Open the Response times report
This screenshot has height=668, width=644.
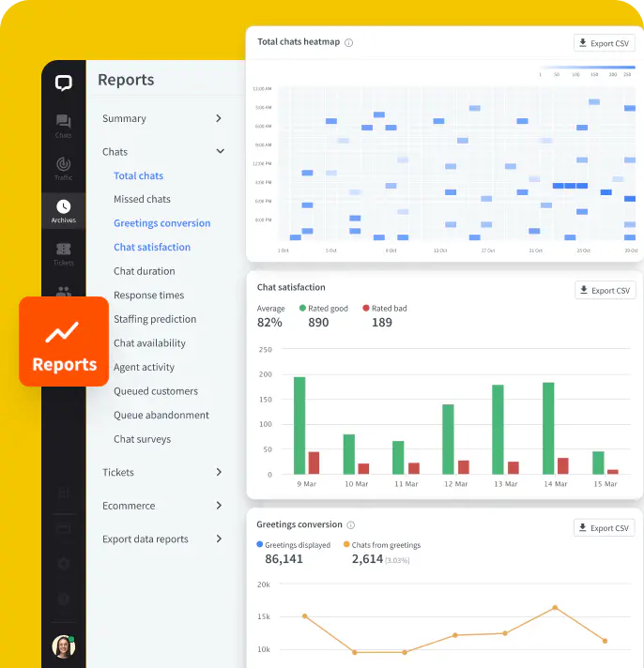(x=148, y=296)
